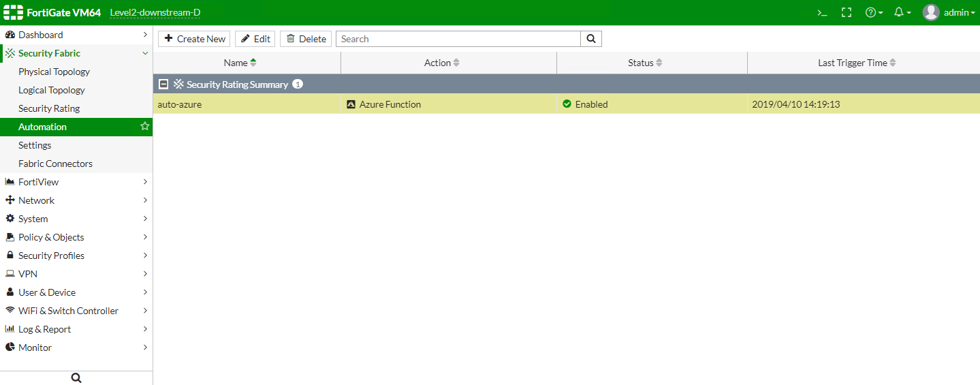Image resolution: width=980 pixels, height=385 pixels.
Task: Click the Level2-downstream-D hostname
Action: click(155, 12)
